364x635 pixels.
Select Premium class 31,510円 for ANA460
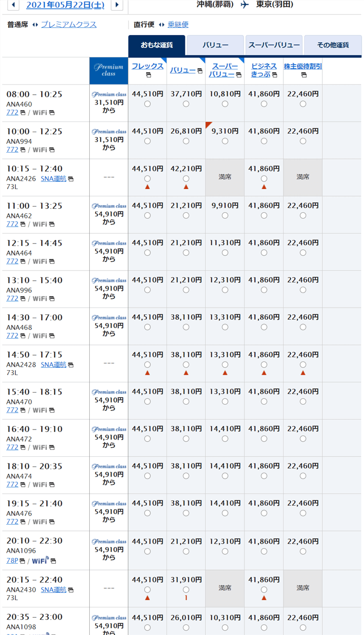109,103
